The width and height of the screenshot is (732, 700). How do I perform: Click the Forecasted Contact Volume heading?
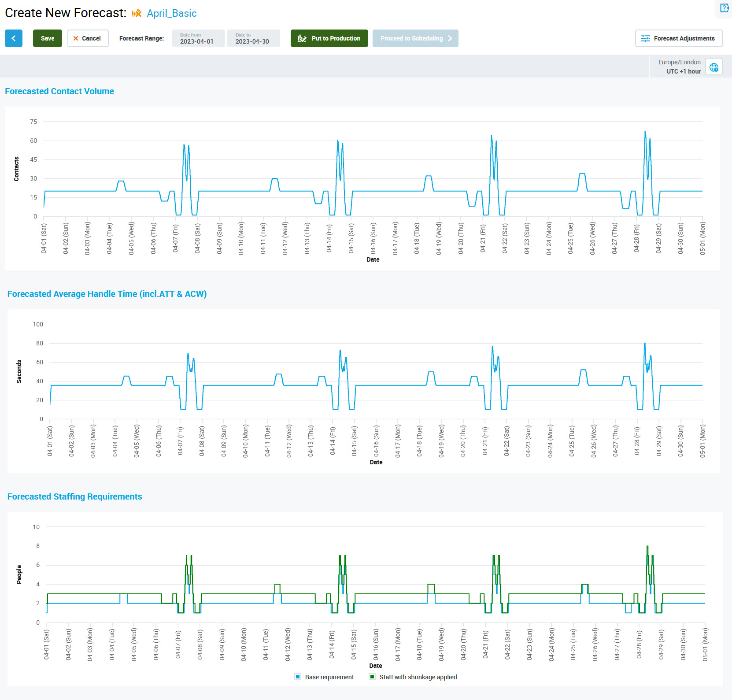point(59,91)
